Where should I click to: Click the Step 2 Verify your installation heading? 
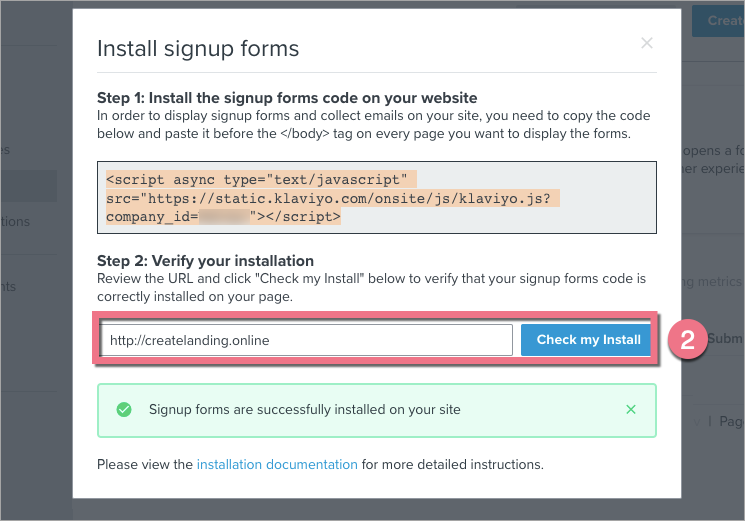click(205, 261)
